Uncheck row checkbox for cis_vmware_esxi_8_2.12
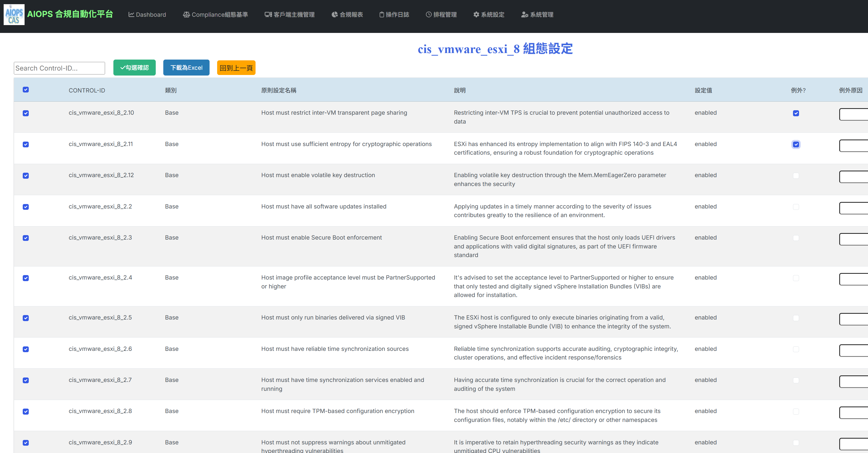Screen dimensions: 868x453 click(x=26, y=176)
